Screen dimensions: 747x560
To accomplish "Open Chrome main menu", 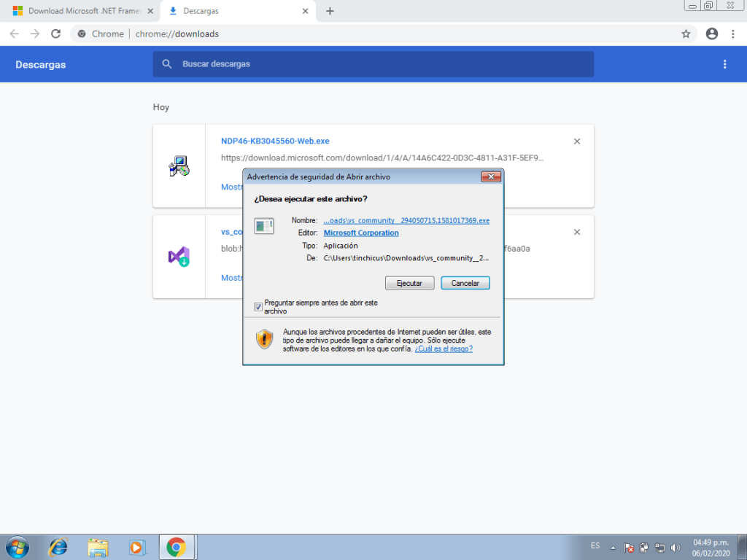I will (x=732, y=34).
